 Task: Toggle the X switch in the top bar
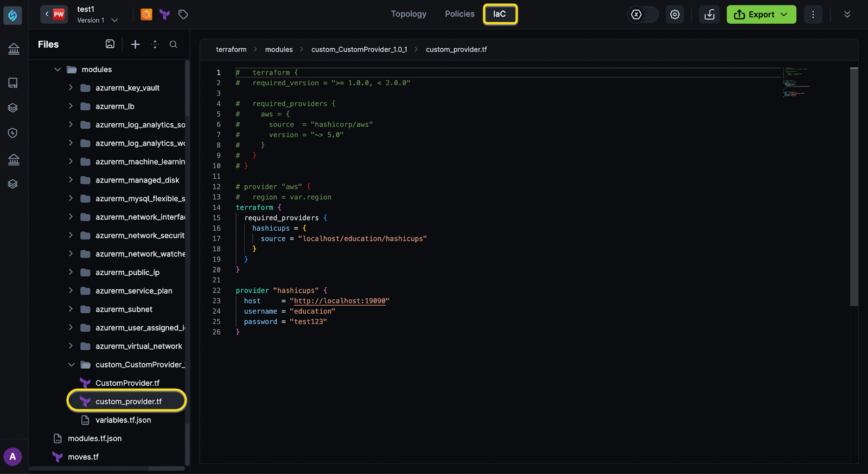642,15
